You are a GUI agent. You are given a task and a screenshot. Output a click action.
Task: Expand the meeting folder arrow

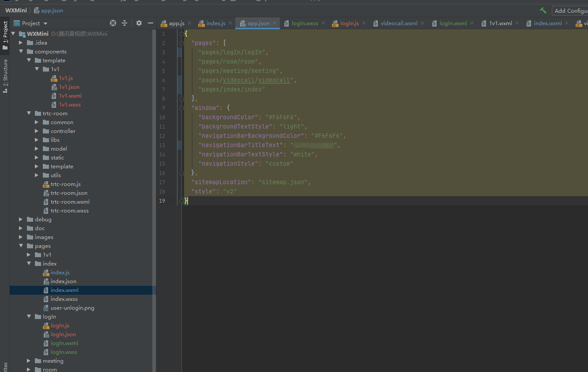click(x=29, y=361)
